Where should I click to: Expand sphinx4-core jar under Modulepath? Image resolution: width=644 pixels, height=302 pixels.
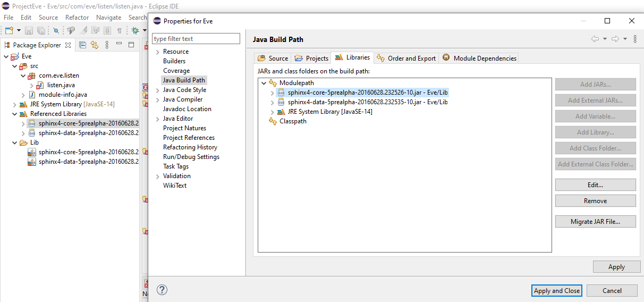(x=272, y=93)
